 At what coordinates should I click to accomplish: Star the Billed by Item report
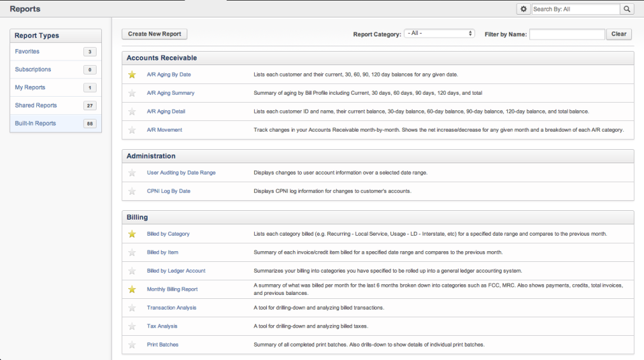132,253
